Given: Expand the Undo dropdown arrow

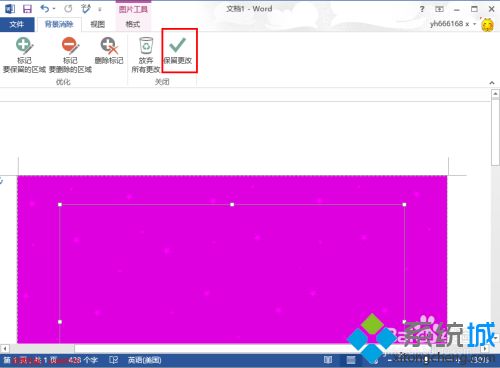Looking at the screenshot, I should tap(54, 9).
